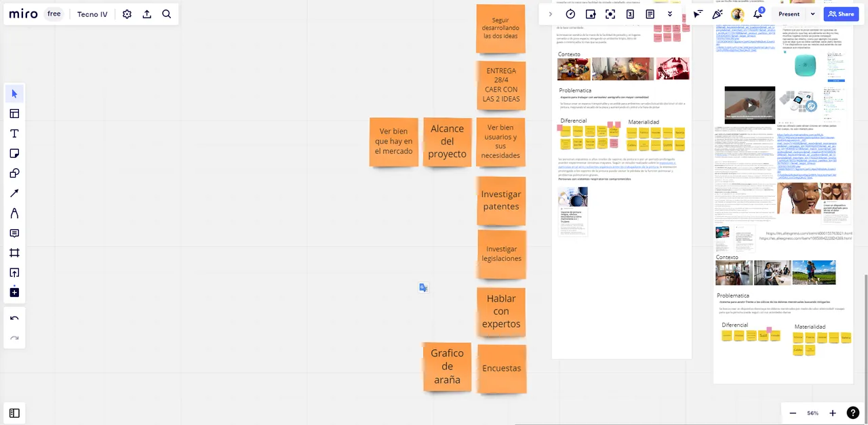Image resolution: width=868 pixels, height=425 pixels.
Task: Select the cursor selection tool
Action: coord(14,94)
